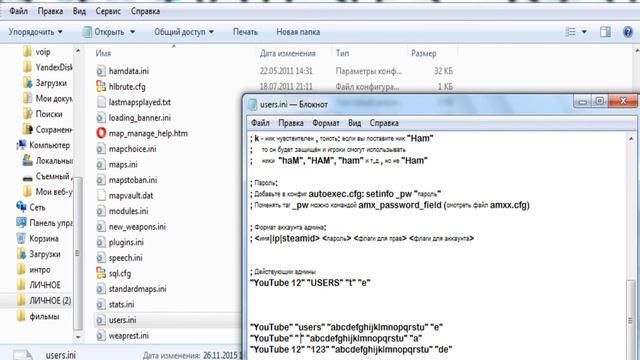
Task: Select the maps.ini file icon
Action: click(x=101, y=164)
